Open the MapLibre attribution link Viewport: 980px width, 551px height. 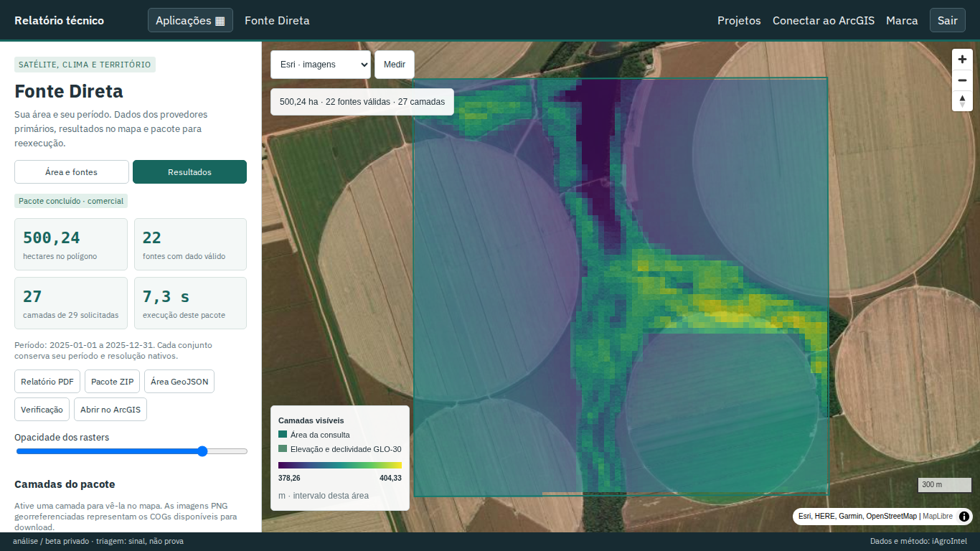(x=938, y=517)
